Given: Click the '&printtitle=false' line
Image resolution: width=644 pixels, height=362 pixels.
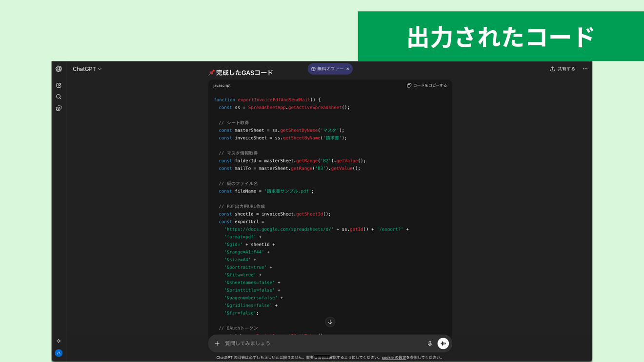Looking at the screenshot, I should pyautogui.click(x=252, y=290).
